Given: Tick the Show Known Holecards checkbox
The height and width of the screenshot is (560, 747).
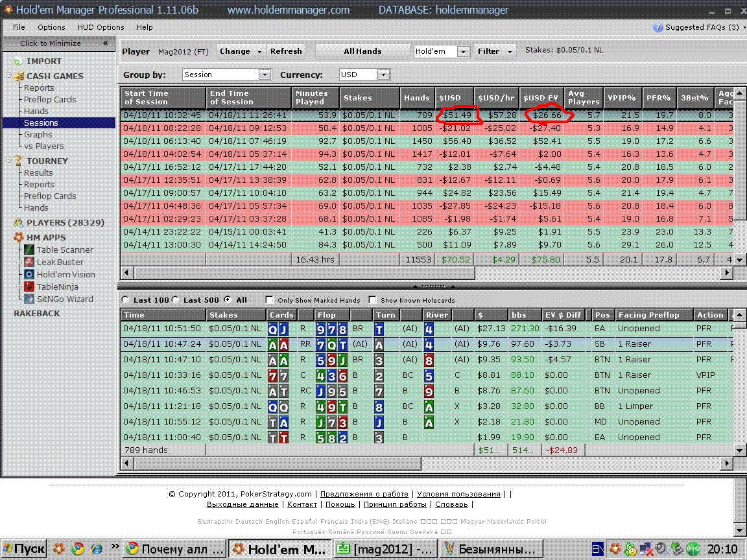Looking at the screenshot, I should point(373,300).
